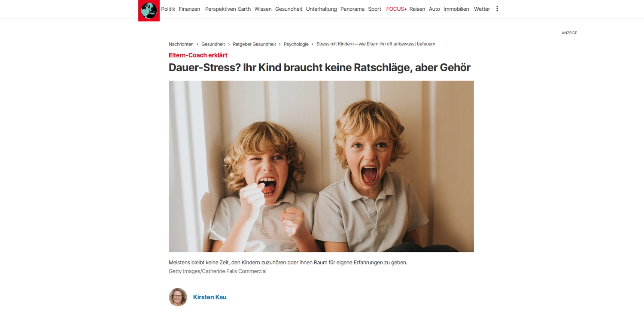
Task: Open the three-dot more menu
Action: point(497,9)
